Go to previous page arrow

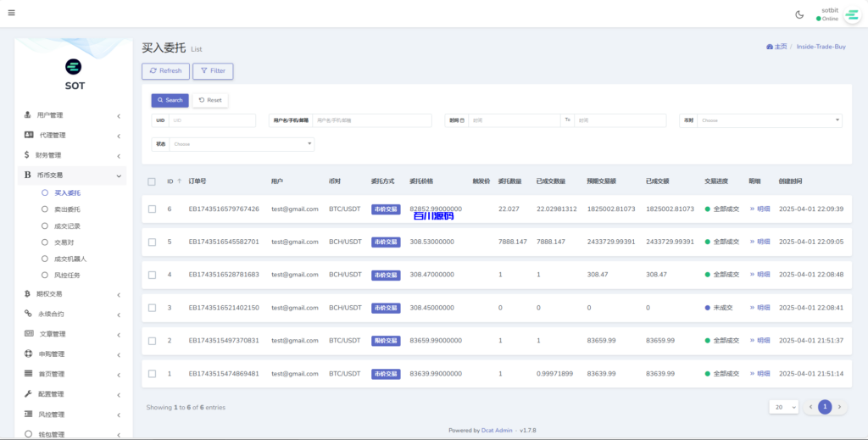pos(810,407)
